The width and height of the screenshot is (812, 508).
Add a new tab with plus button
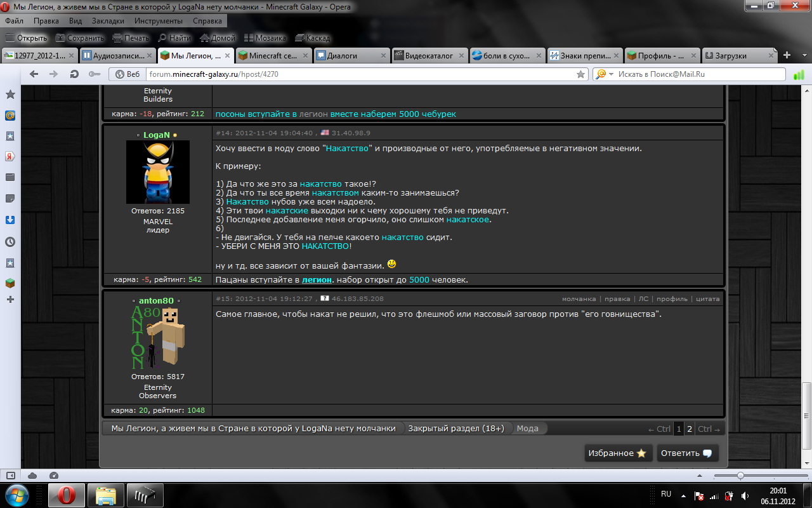(787, 55)
